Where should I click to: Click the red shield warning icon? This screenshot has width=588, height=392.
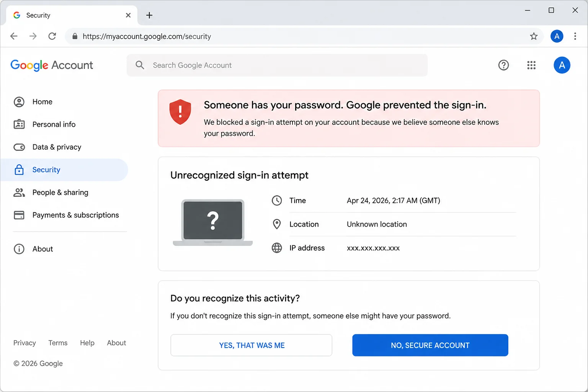(180, 112)
